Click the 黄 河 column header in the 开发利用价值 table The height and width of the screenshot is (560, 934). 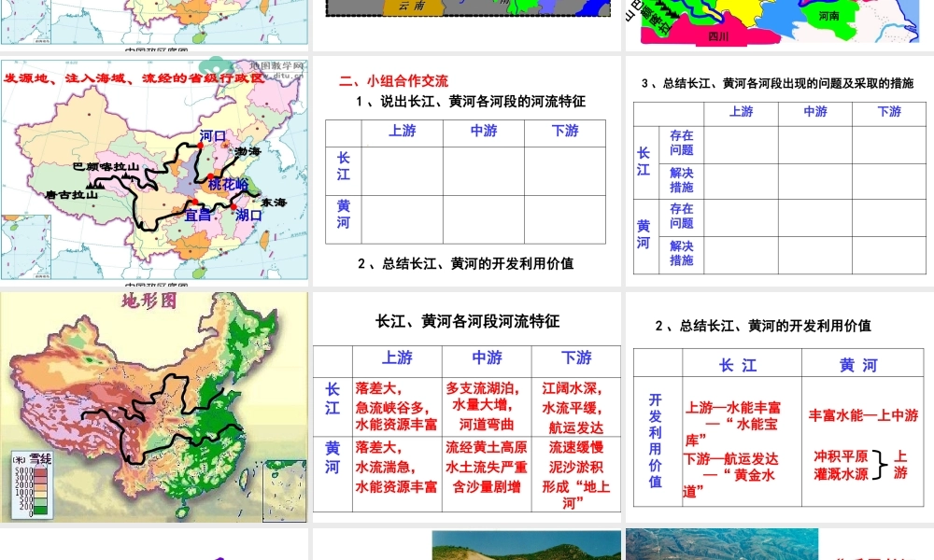point(858,365)
